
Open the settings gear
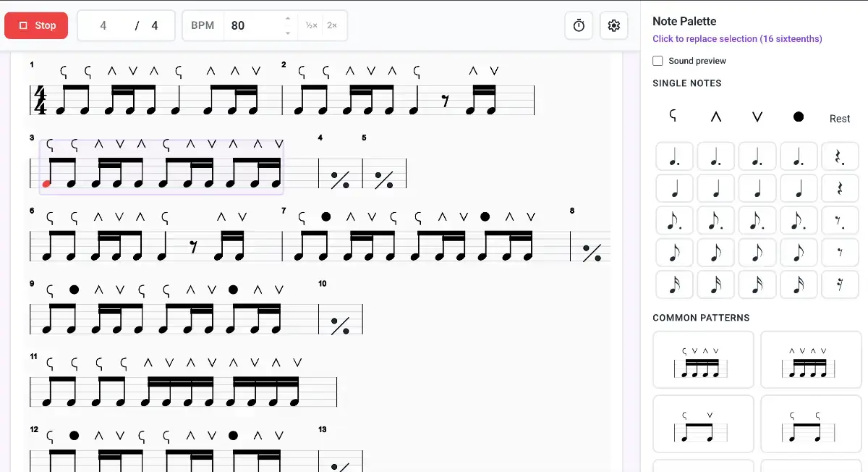[x=614, y=25]
